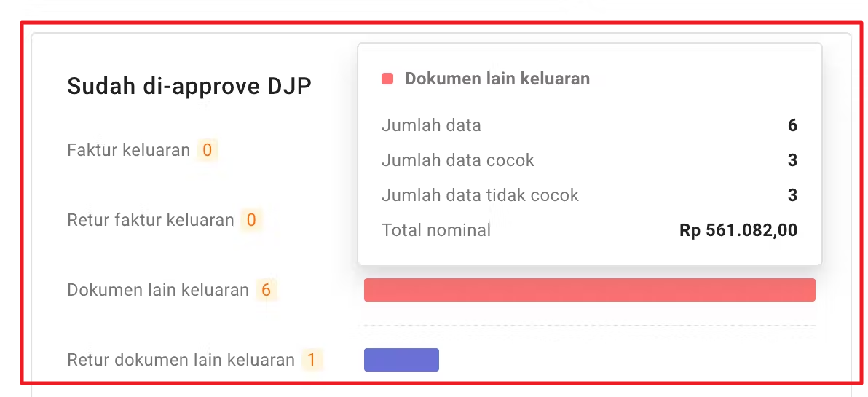Image resolution: width=868 pixels, height=397 pixels.
Task: Click the red Dokumen lain keluaran bar
Action: (x=589, y=290)
